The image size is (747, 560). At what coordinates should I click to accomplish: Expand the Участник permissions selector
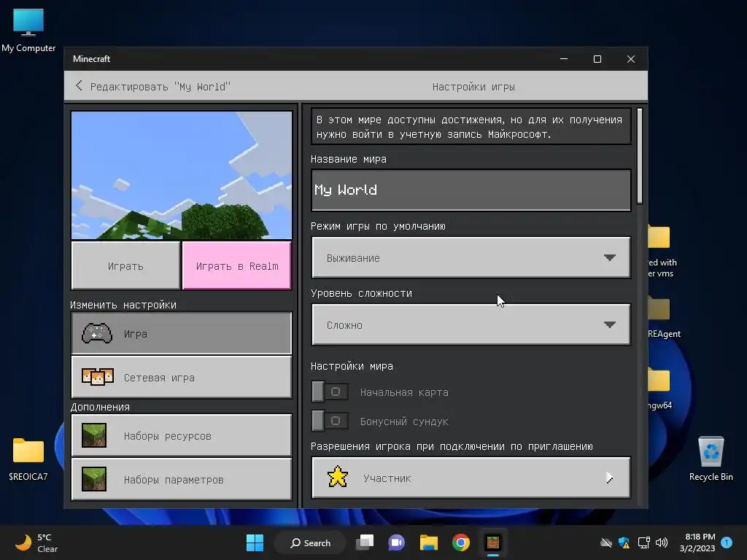(471, 478)
